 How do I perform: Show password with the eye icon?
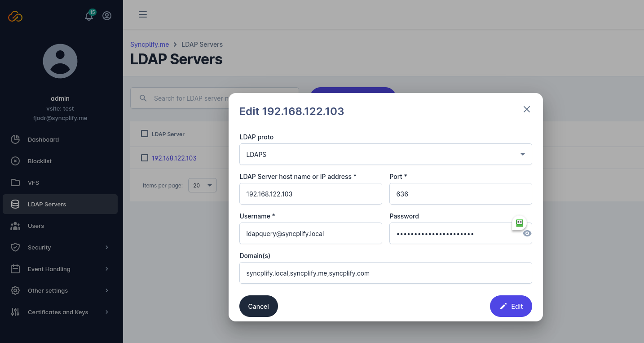pos(527,233)
